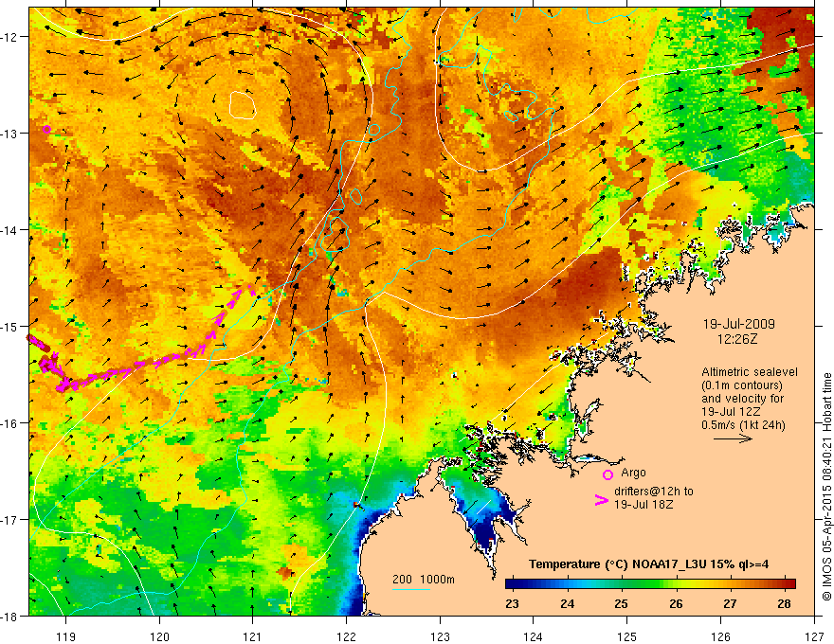This screenshot has height=644, width=834.
Task: Click the 'drifters@12h to' legend label
Action: (654, 492)
